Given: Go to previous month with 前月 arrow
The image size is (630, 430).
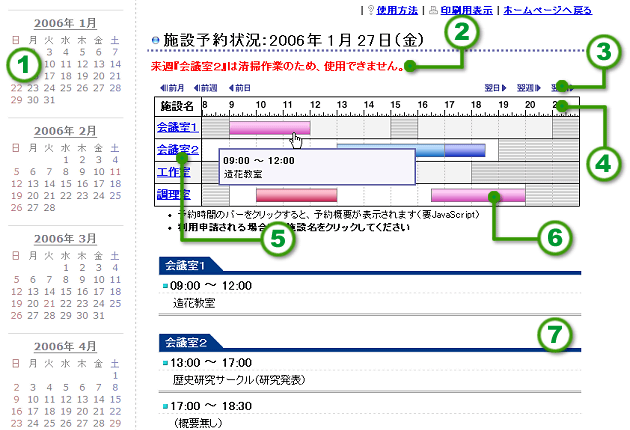Looking at the screenshot, I should click(171, 88).
